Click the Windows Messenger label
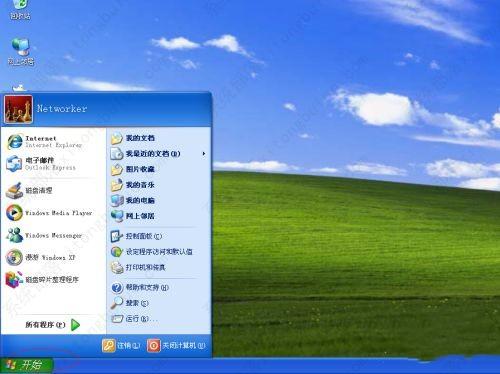 click(x=54, y=235)
